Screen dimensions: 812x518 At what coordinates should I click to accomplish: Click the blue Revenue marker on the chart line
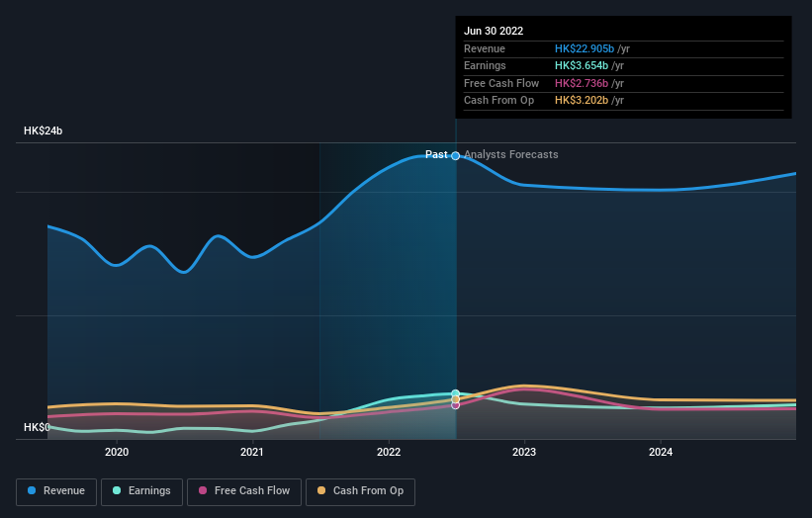(x=456, y=156)
